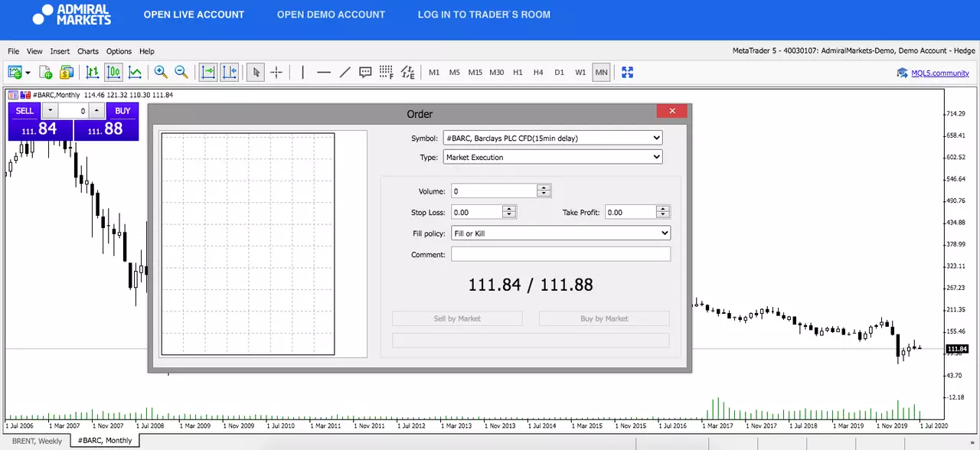Switch to BRENT, Weekly chart tab
The image size is (980, 450).
pyautogui.click(x=37, y=441)
